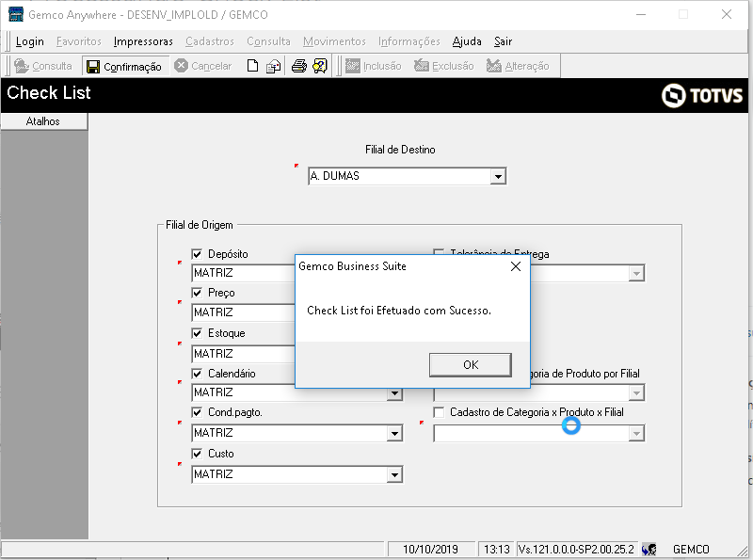
Task: Click the success message text in dialog
Action: click(x=399, y=311)
